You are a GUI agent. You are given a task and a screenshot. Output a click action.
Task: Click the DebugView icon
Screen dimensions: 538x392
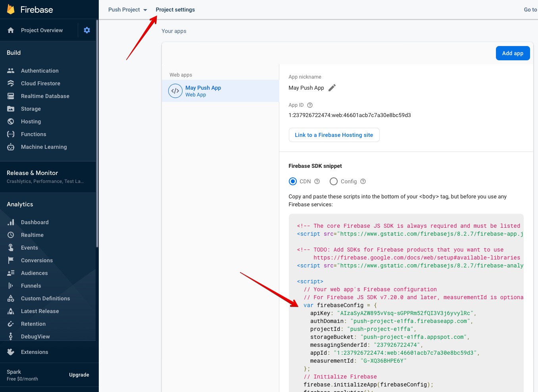(x=11, y=336)
